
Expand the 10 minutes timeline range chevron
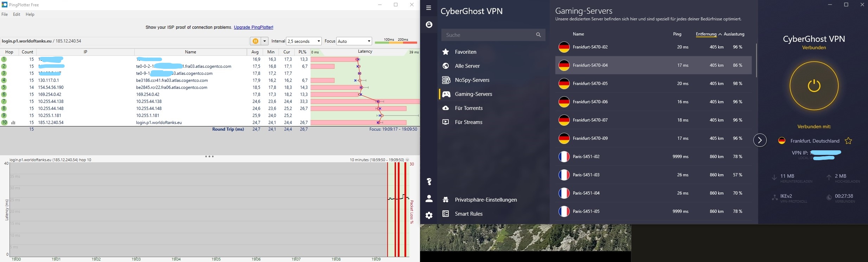click(407, 160)
